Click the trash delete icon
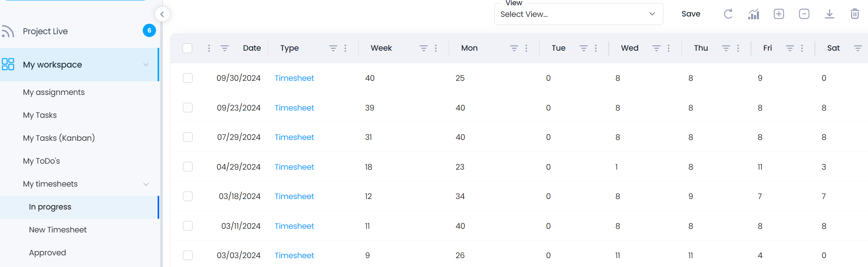The width and height of the screenshot is (868, 267). point(855,14)
